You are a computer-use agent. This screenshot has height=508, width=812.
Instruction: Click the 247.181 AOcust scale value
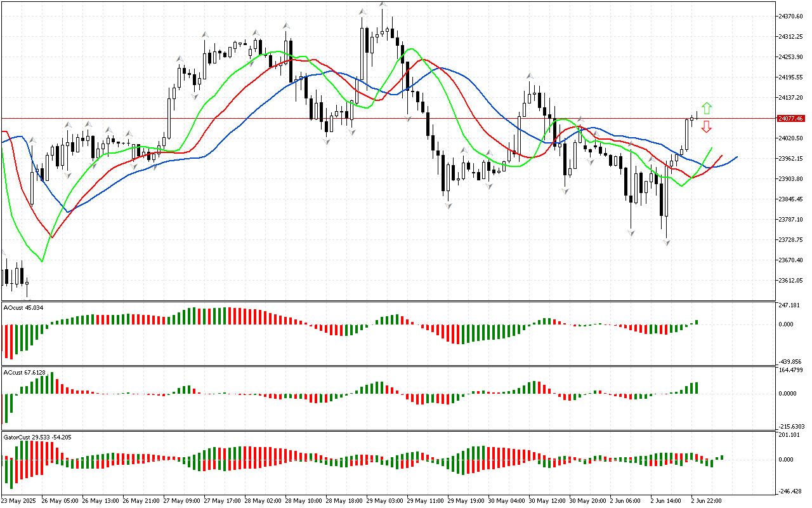click(789, 305)
